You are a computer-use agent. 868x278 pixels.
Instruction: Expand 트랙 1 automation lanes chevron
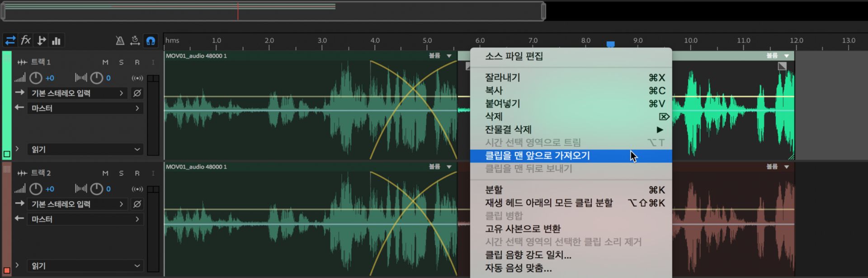pyautogui.click(x=17, y=149)
